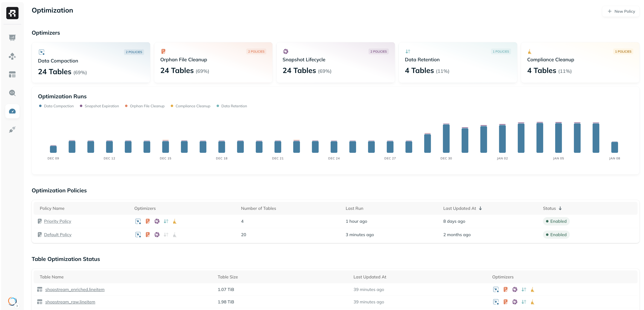Open the plug connections sidebar icon
Image resolution: width=644 pixels, height=310 pixels.
12,130
